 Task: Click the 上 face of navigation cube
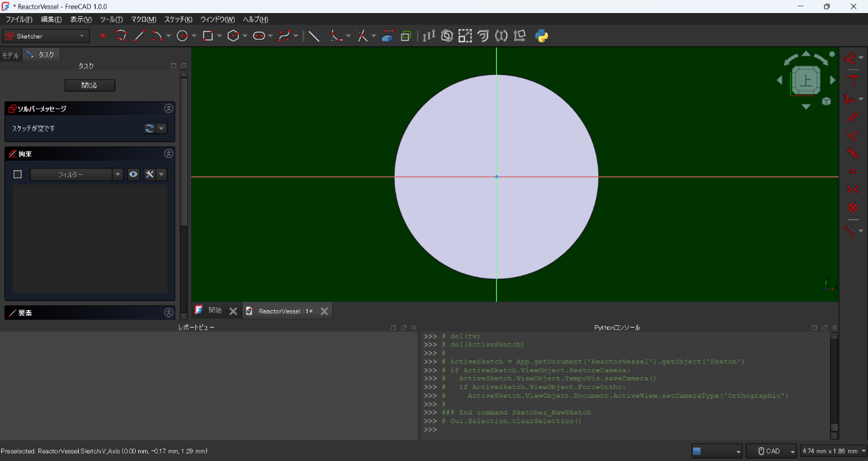coord(805,79)
